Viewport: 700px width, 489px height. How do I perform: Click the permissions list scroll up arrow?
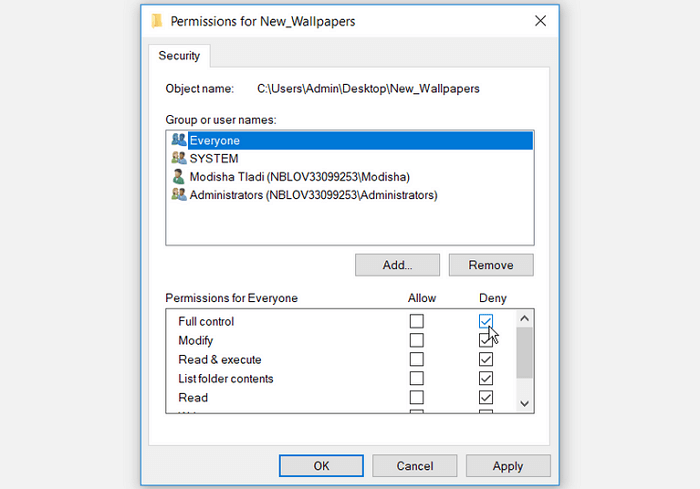click(x=525, y=318)
